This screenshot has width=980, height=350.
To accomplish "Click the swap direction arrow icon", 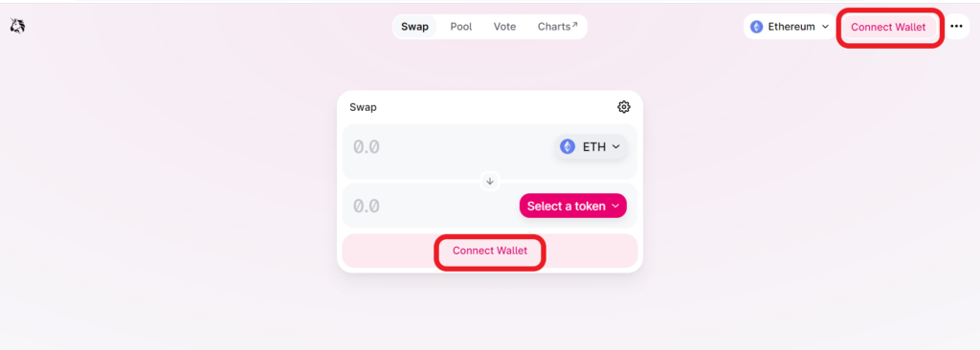I will (x=490, y=182).
